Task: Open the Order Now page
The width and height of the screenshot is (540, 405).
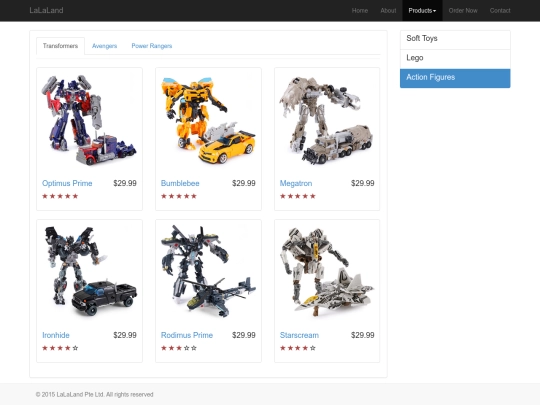Action: pos(463,11)
